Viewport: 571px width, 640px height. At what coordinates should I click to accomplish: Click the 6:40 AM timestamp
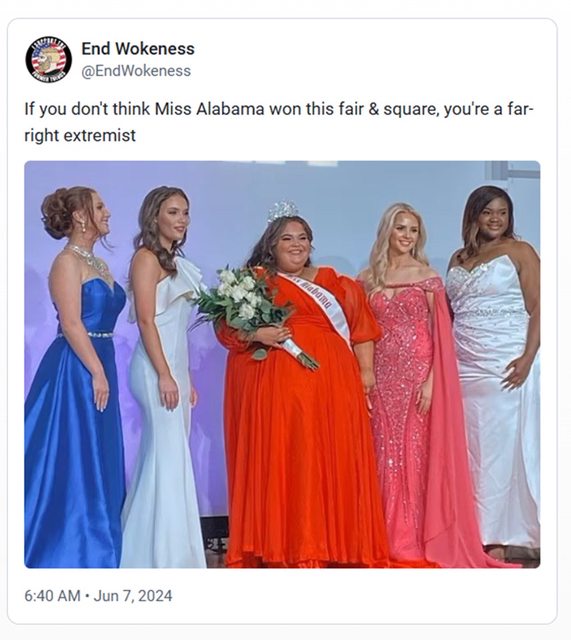point(52,596)
